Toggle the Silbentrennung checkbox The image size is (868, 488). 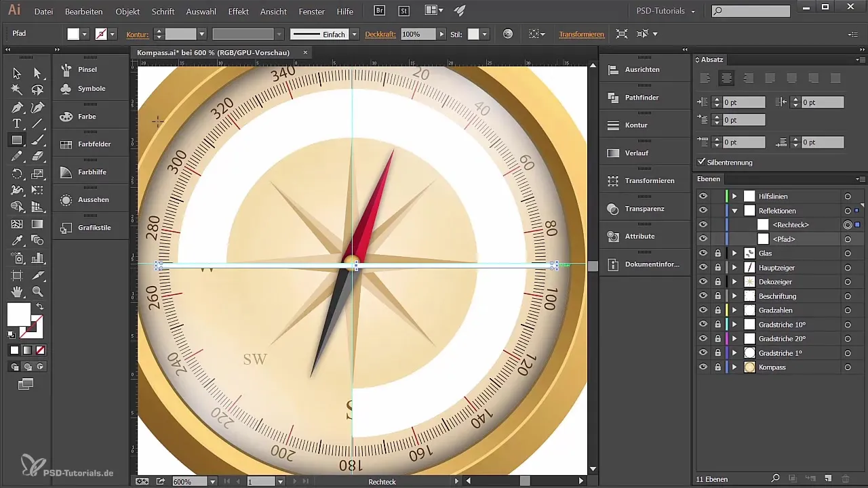(x=702, y=163)
